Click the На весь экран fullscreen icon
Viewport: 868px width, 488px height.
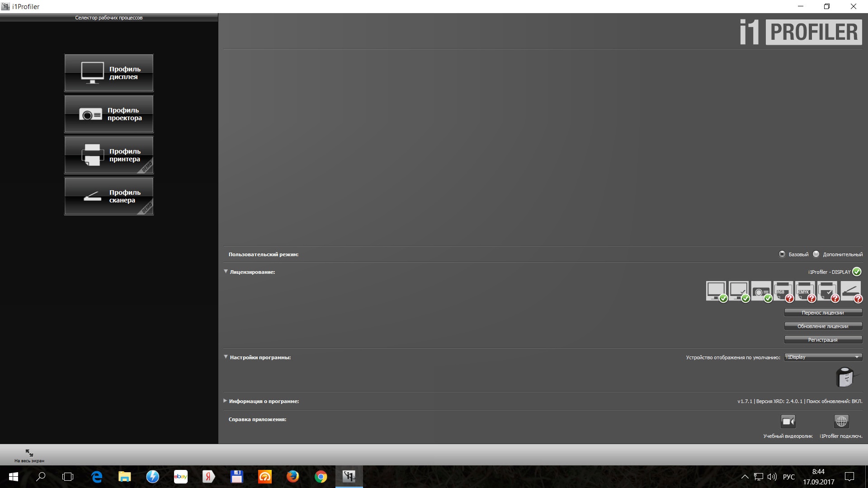point(29,453)
